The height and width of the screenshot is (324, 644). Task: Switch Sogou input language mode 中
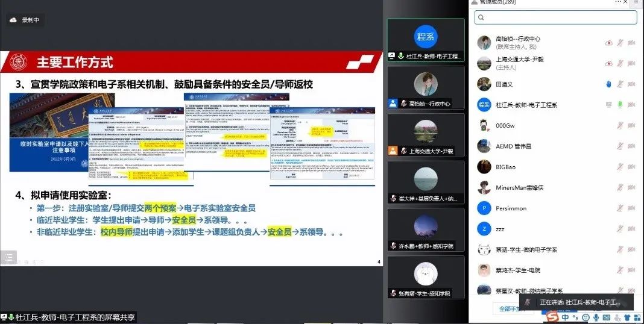[565, 317]
